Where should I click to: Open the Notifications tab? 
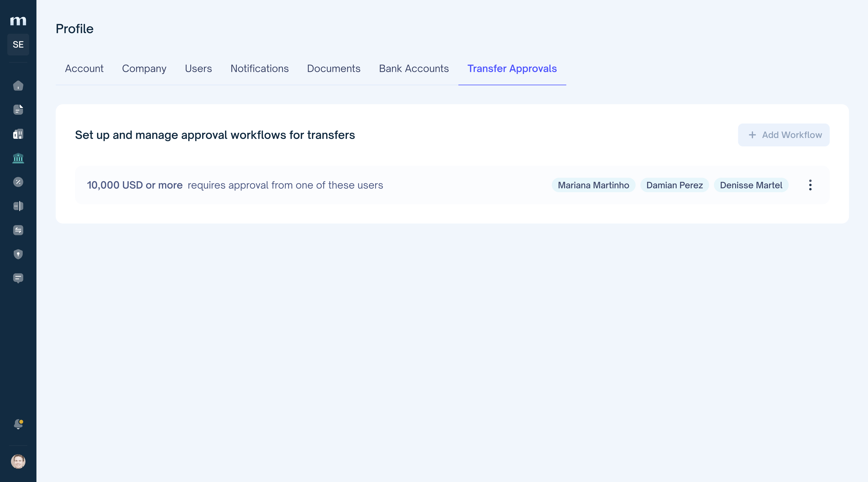click(259, 68)
